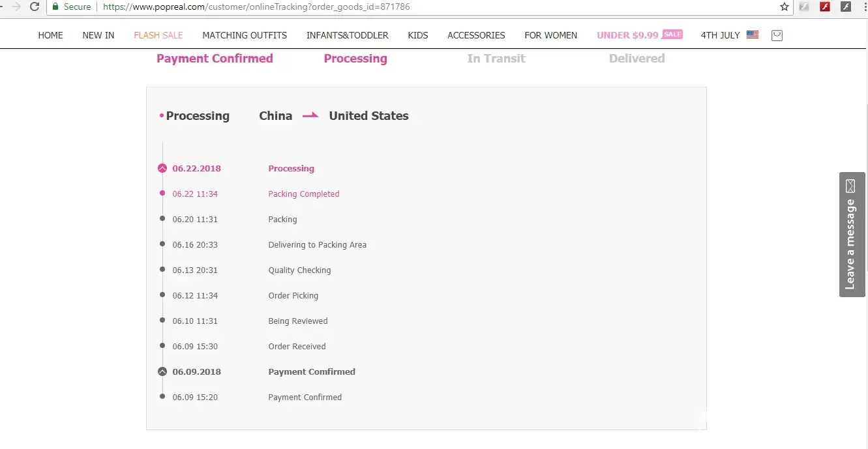Select the Delivered status step
This screenshot has width=868, height=449.
(x=636, y=59)
